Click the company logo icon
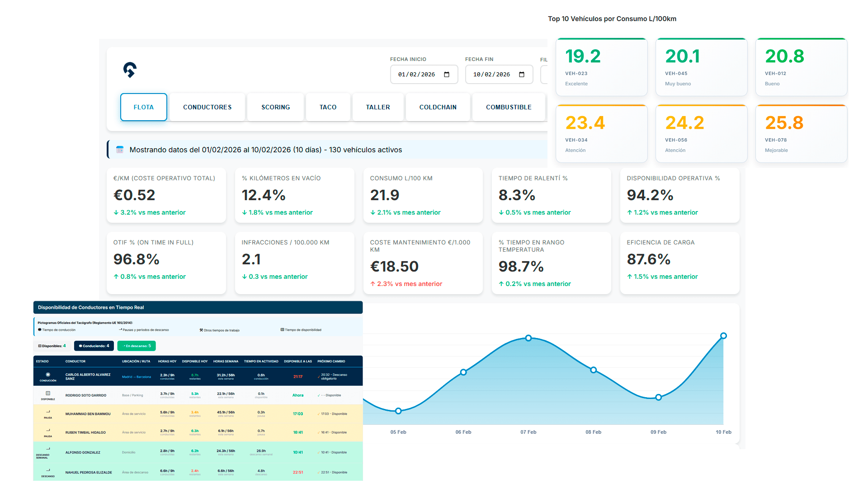This screenshot has height=488, width=868. click(130, 70)
